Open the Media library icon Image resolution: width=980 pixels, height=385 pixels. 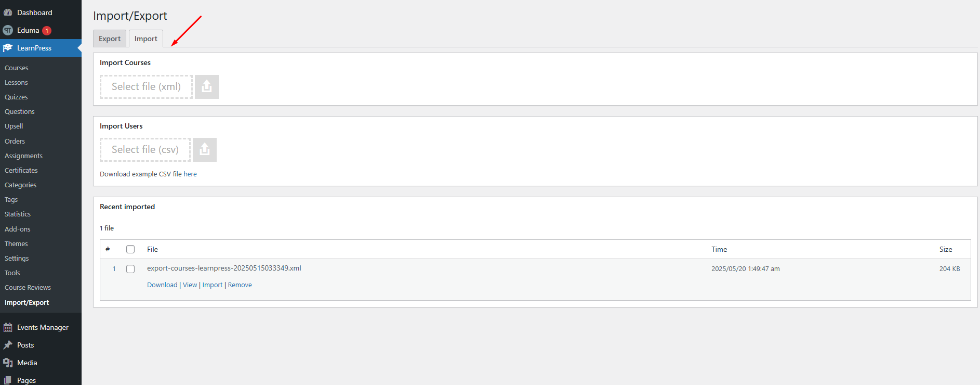8,363
